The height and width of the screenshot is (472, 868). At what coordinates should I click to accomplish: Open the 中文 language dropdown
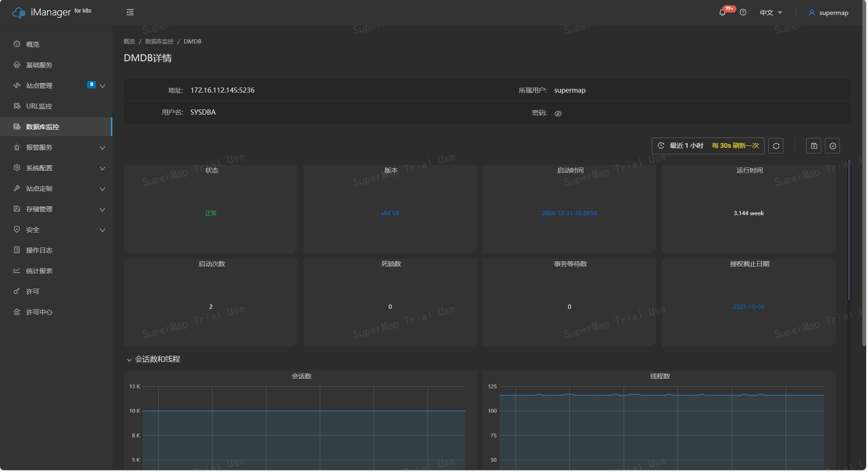[770, 12]
